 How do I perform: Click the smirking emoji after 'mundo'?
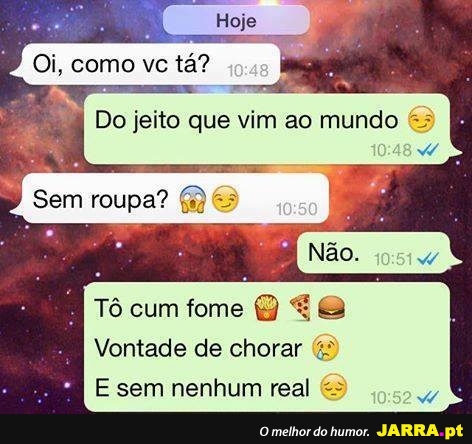pos(422,120)
